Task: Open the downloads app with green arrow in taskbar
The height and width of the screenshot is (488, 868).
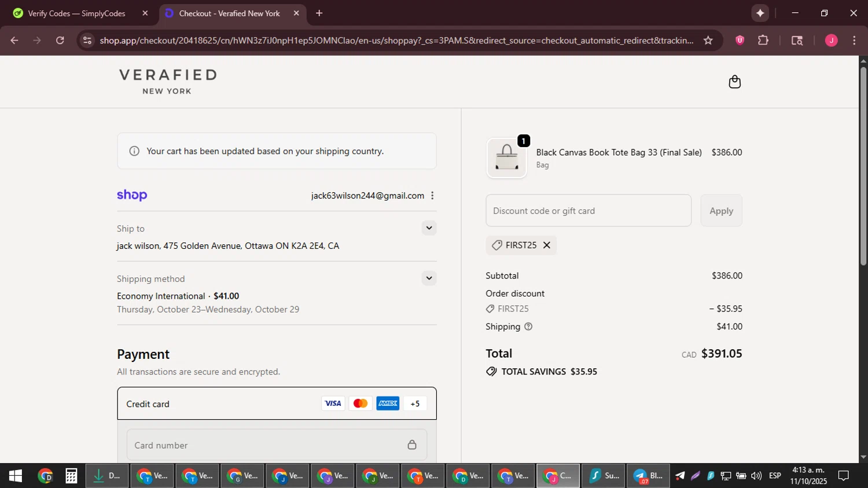Action: [107, 476]
